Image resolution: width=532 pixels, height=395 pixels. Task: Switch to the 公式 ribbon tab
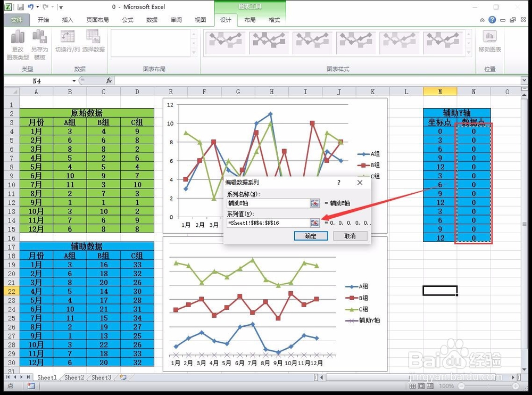click(x=128, y=20)
